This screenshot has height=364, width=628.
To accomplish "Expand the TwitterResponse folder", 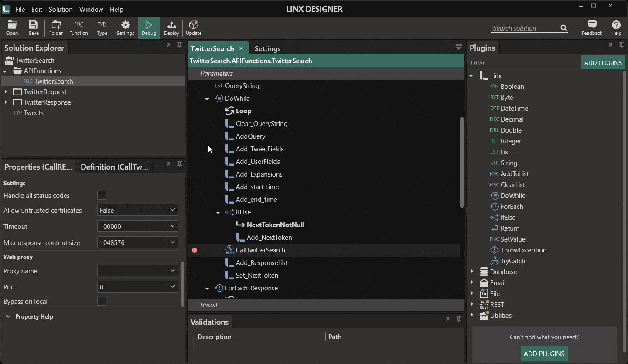I will pos(6,102).
